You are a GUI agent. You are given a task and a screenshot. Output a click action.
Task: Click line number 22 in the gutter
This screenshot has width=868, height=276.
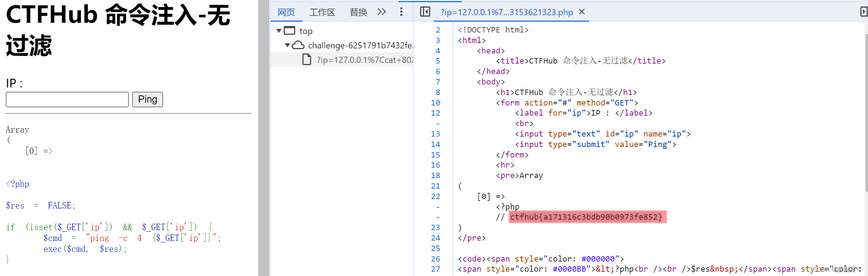point(435,196)
